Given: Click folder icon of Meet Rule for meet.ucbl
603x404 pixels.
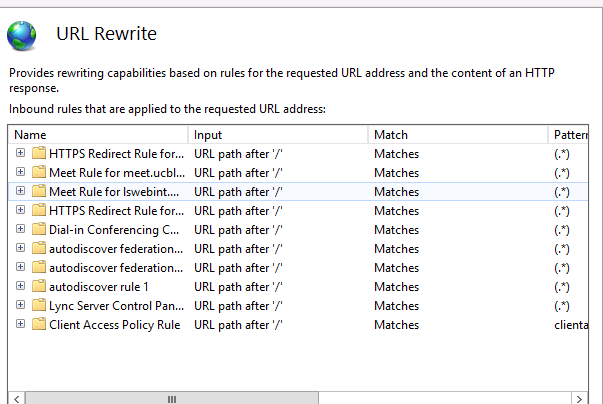Looking at the screenshot, I should 39,173.
